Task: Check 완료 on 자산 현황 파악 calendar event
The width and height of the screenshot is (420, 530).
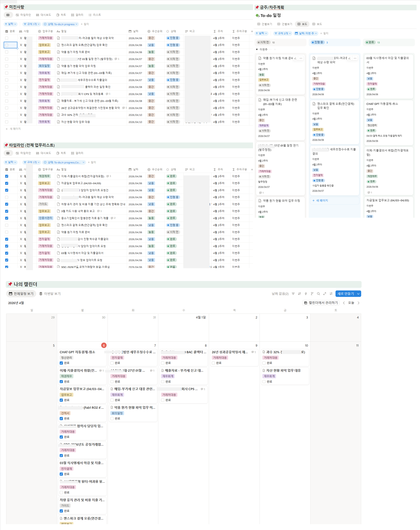Action: 264,381
